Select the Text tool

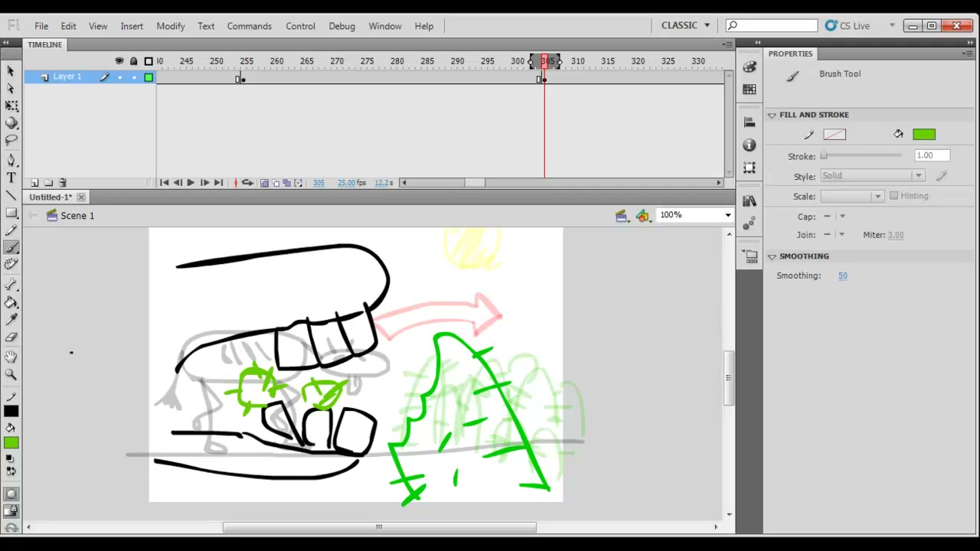point(11,178)
